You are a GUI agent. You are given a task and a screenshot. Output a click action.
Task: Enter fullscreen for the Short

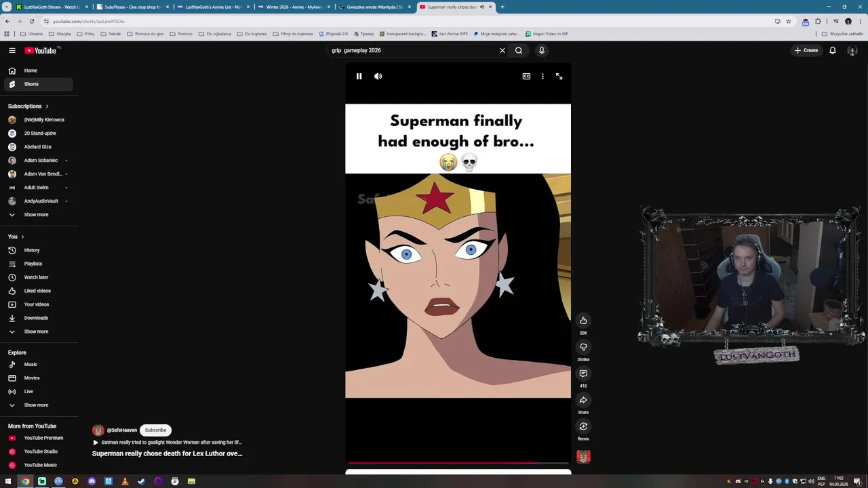point(559,77)
